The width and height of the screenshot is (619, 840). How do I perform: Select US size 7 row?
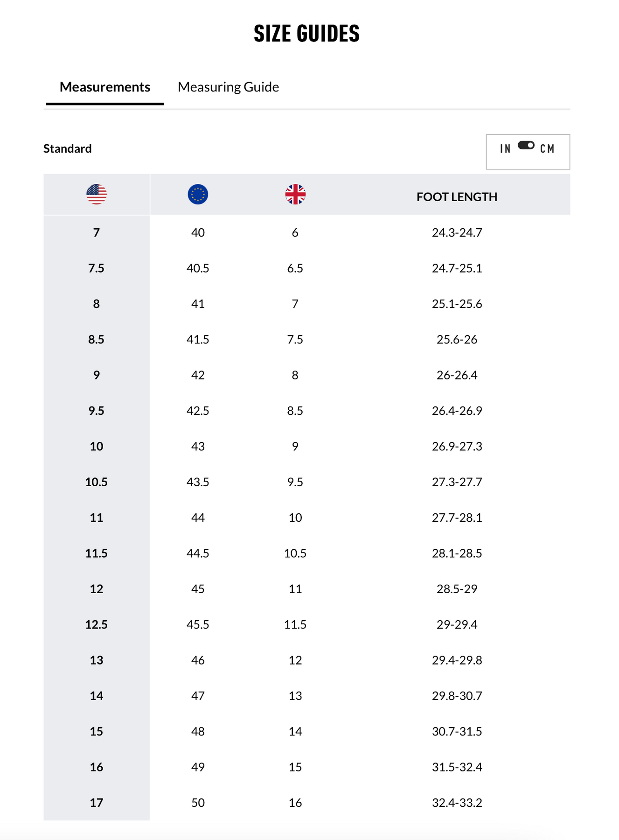(97, 232)
